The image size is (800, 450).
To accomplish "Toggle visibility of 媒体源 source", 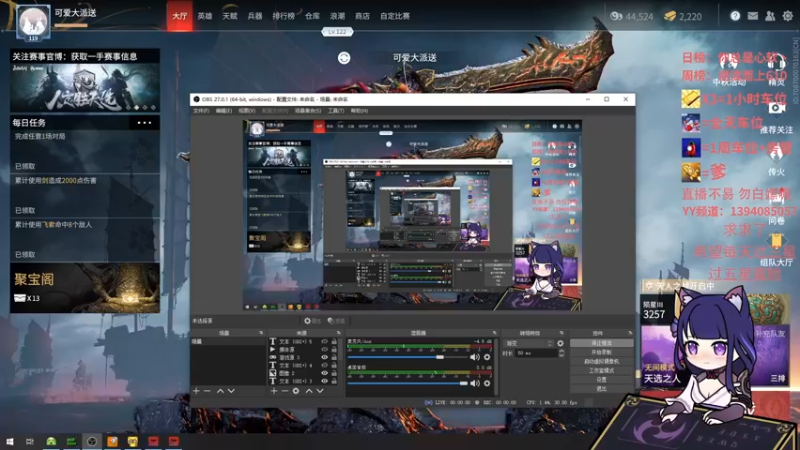I will tap(324, 349).
